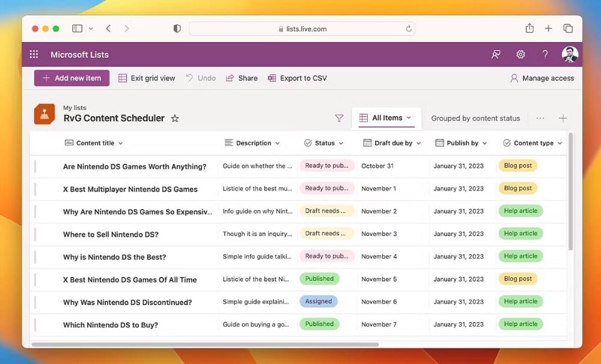Open the Settings gear in the top bar
The image size is (601, 364).
[x=520, y=54]
